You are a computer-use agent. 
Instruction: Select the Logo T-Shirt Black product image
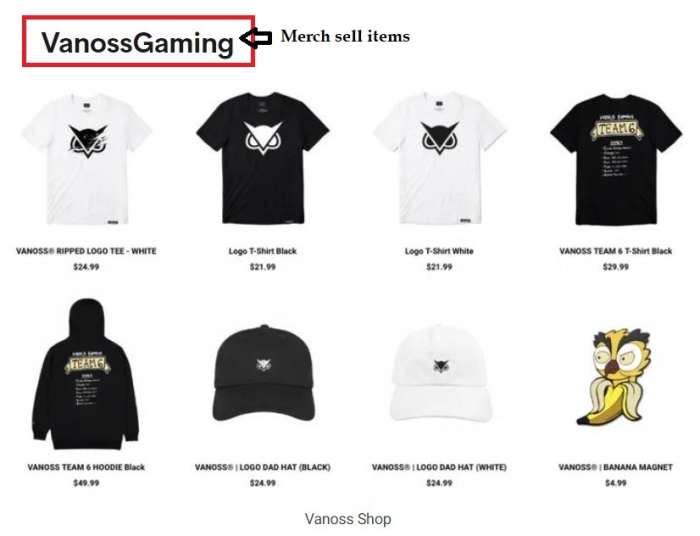tap(262, 158)
